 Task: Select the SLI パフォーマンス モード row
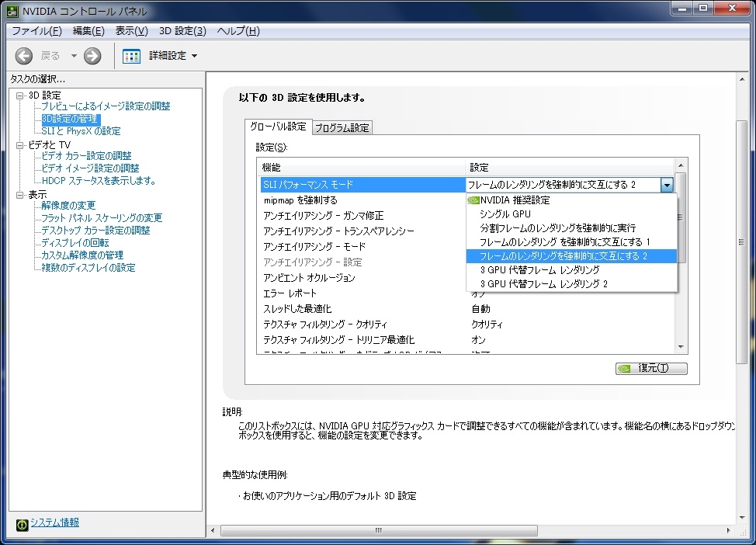tap(362, 185)
